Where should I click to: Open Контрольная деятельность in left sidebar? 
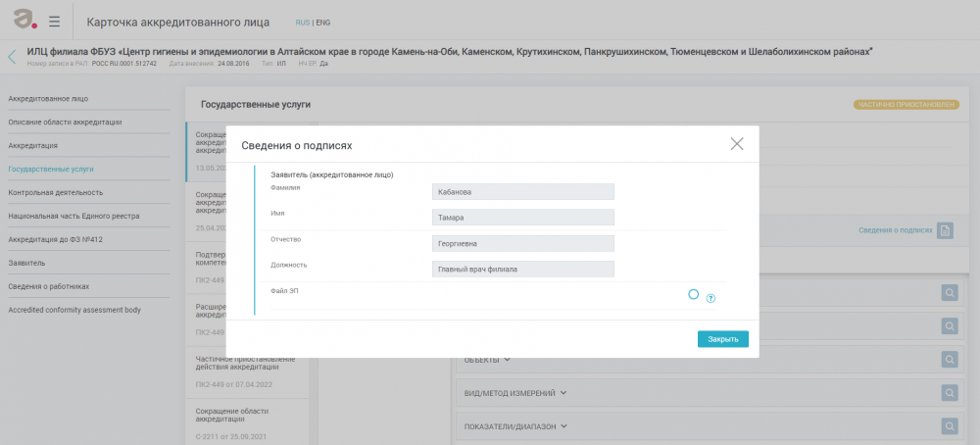[56, 192]
